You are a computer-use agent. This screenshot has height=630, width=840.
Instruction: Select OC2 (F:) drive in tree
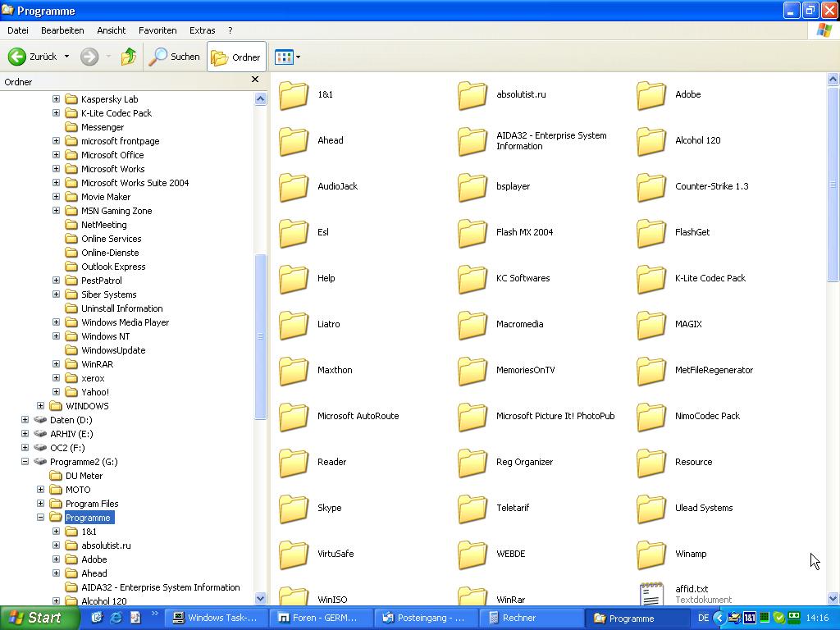pyautogui.click(x=67, y=447)
